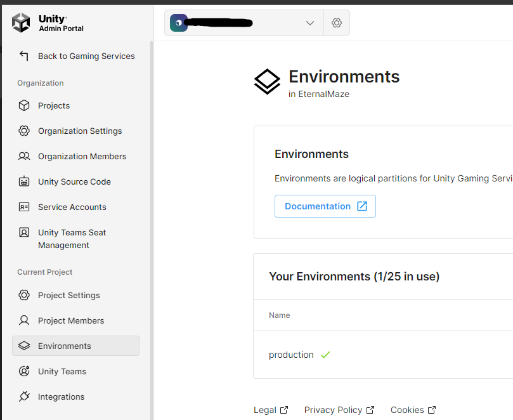Click the external link icon next to Privacy Policy

(370, 410)
